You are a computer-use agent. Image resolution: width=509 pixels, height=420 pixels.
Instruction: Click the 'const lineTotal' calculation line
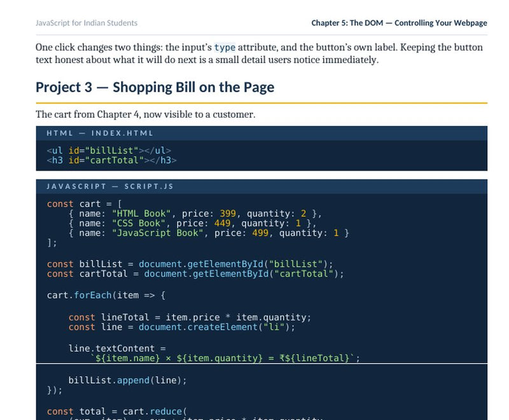190,318
